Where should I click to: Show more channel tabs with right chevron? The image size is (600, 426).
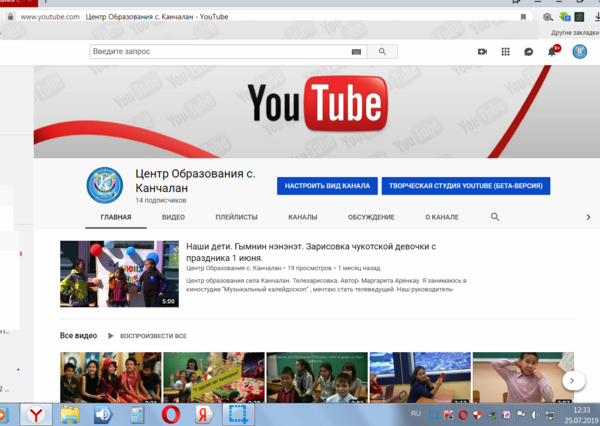click(589, 217)
